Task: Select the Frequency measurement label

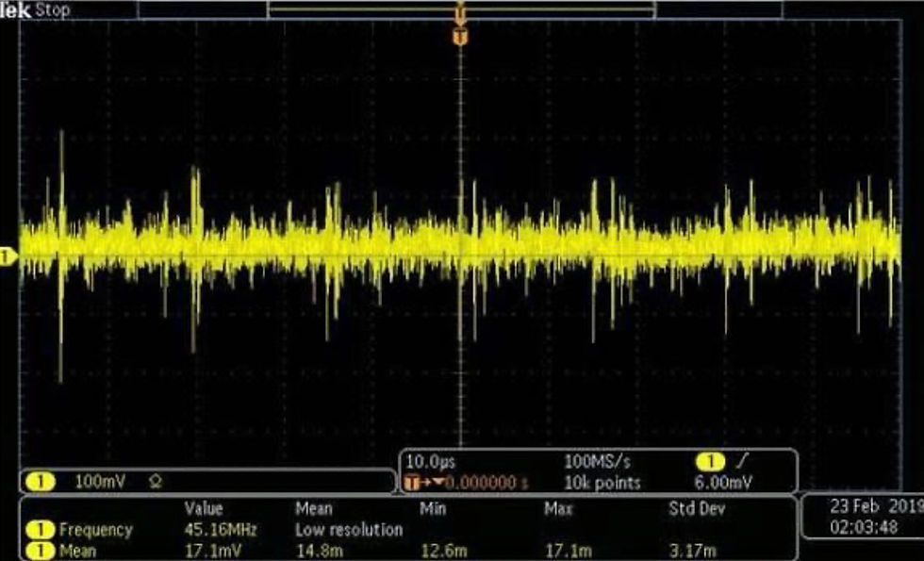Action: 95,530
